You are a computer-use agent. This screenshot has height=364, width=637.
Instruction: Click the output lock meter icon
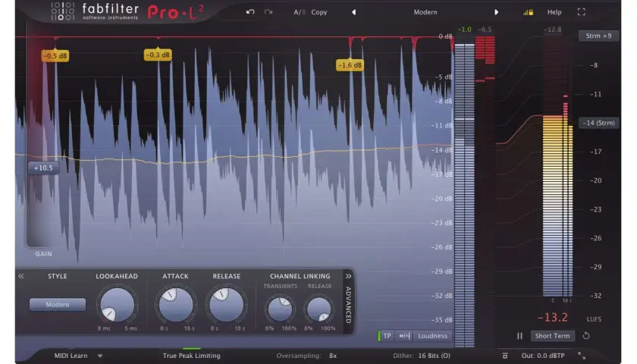[x=528, y=12]
